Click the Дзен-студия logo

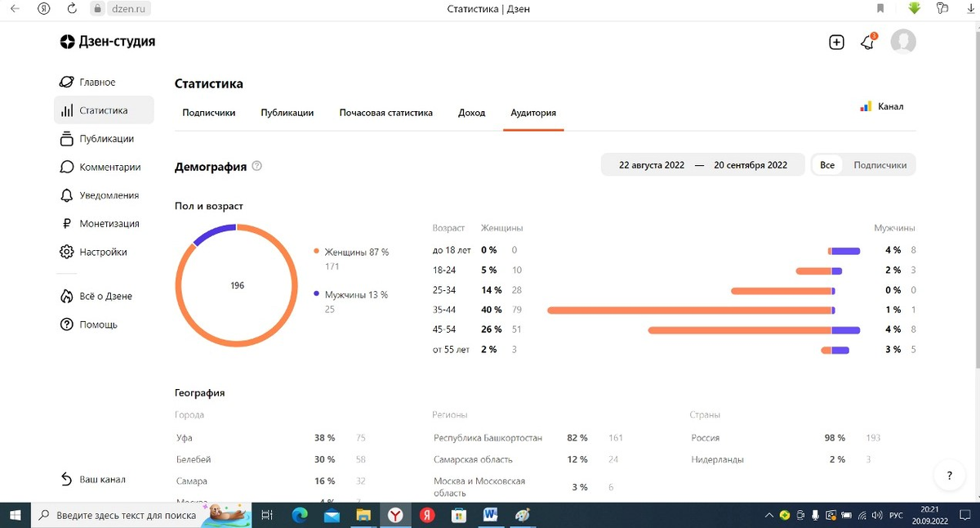(108, 42)
